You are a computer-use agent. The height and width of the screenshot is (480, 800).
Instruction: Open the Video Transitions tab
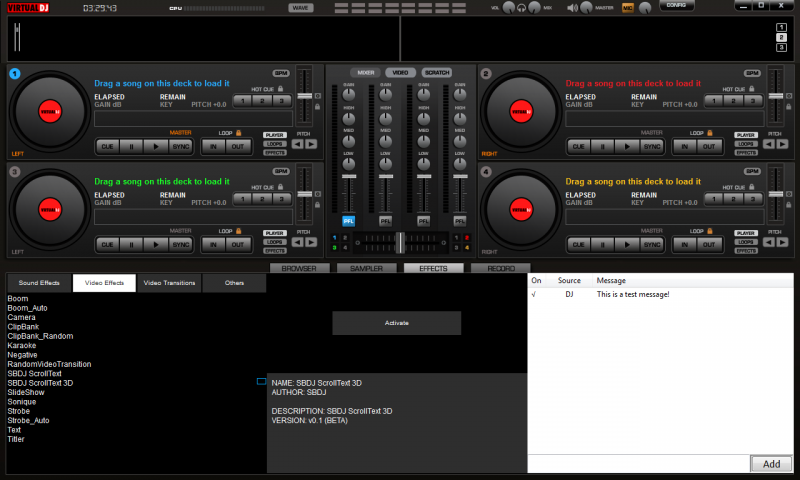(169, 283)
